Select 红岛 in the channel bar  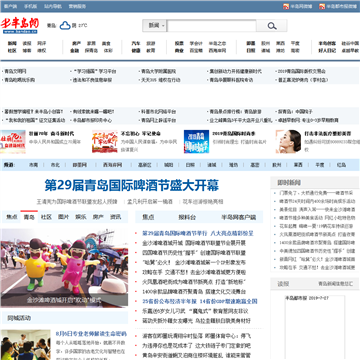(341, 165)
